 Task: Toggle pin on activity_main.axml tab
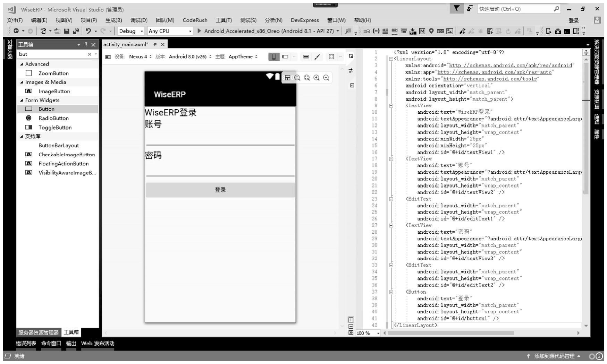pos(155,44)
